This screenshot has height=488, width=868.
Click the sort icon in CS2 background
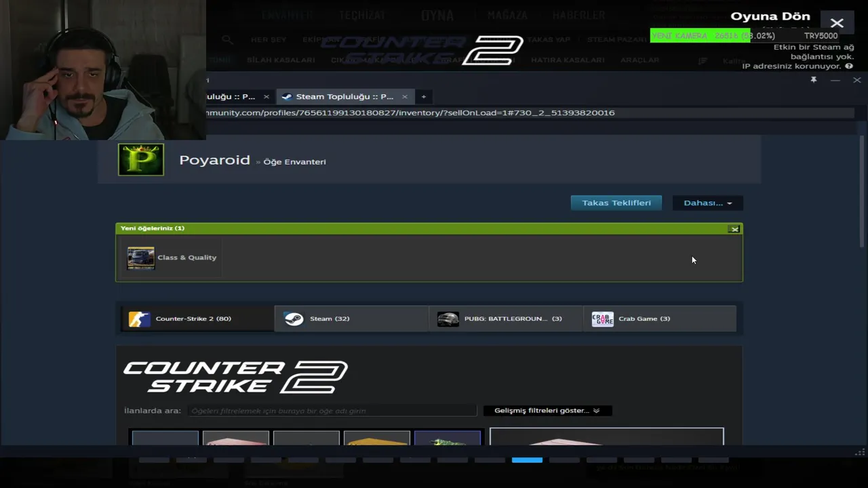(703, 61)
